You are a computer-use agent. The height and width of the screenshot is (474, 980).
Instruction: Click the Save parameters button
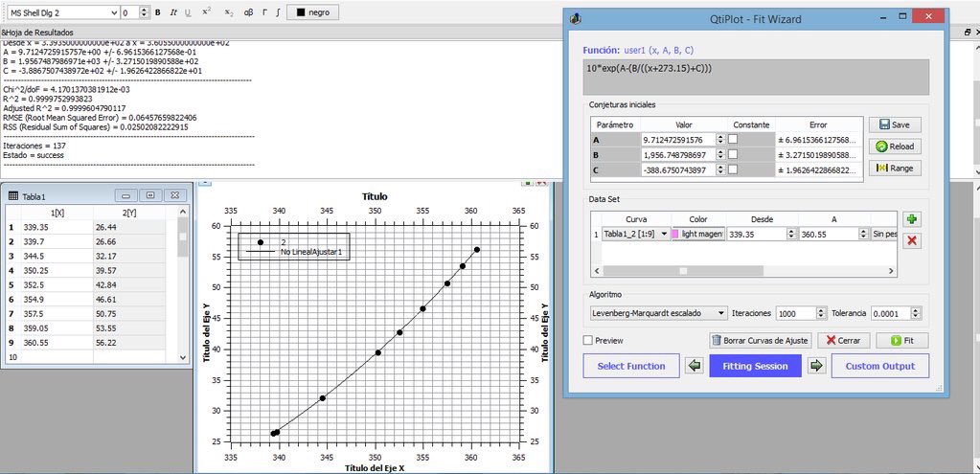pyautogui.click(x=895, y=124)
